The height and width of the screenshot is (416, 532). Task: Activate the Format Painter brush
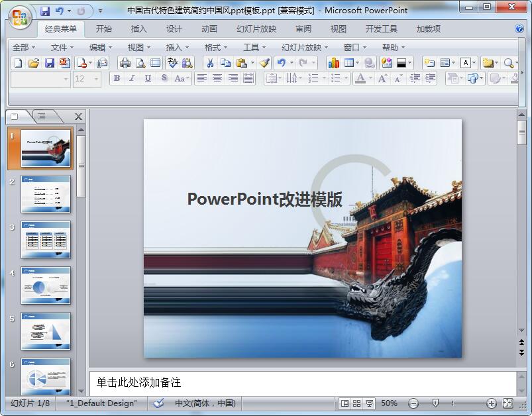[264, 63]
